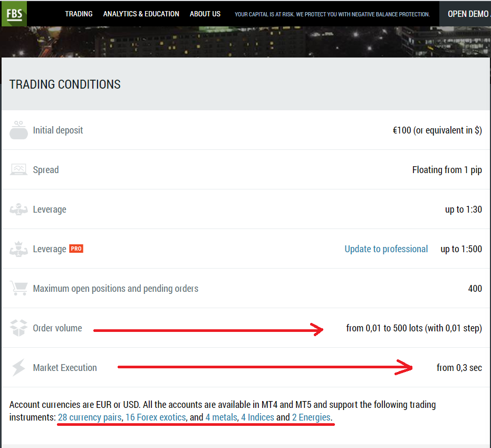Click the Initial deposit wallet icon

18,130
